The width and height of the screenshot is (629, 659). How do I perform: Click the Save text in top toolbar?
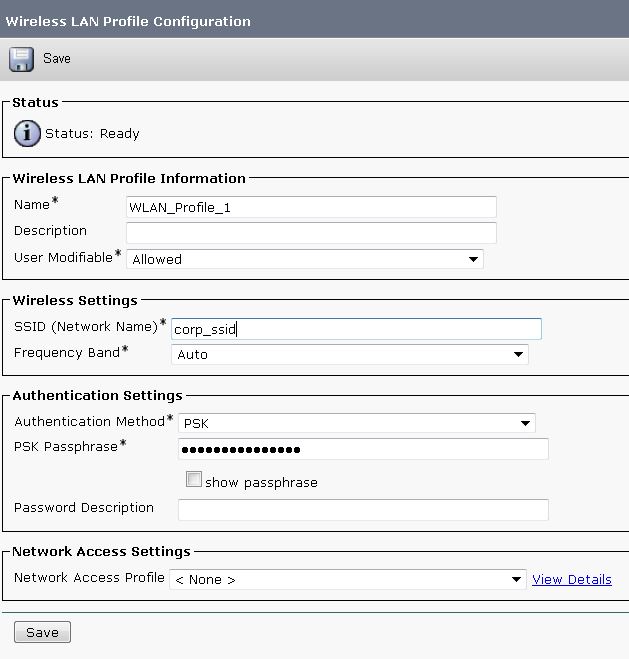tap(57, 59)
